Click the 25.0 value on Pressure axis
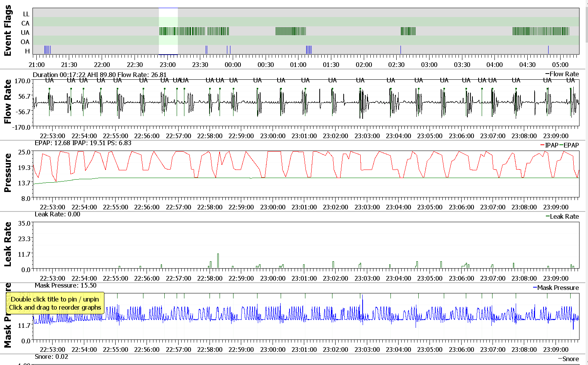 click(24, 152)
